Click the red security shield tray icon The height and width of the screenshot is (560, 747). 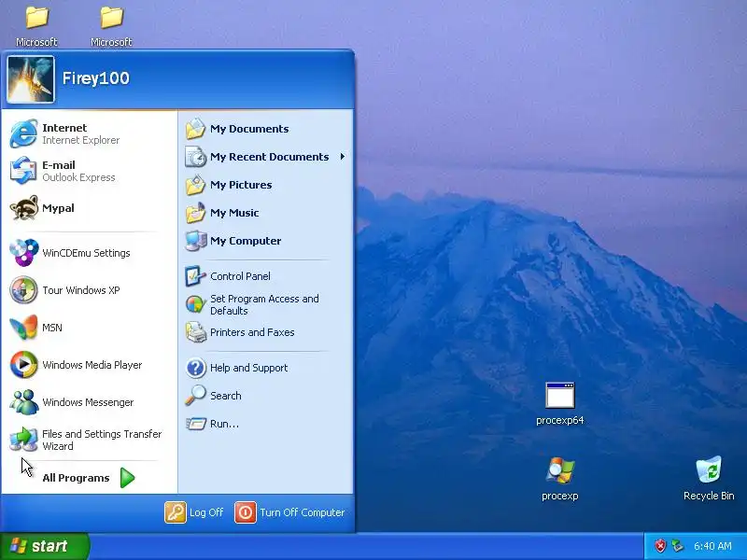click(x=660, y=546)
